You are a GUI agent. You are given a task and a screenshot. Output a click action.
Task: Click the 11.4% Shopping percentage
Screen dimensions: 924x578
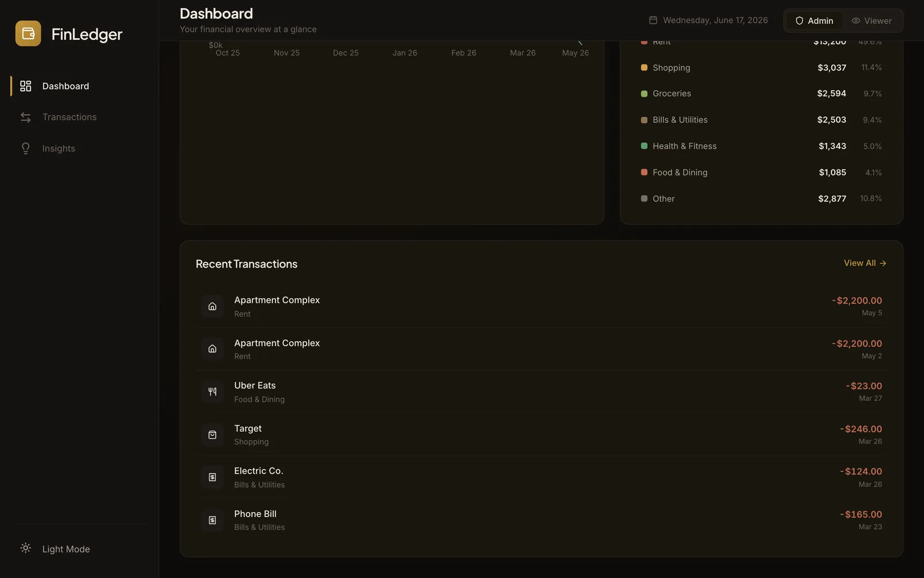pyautogui.click(x=871, y=68)
